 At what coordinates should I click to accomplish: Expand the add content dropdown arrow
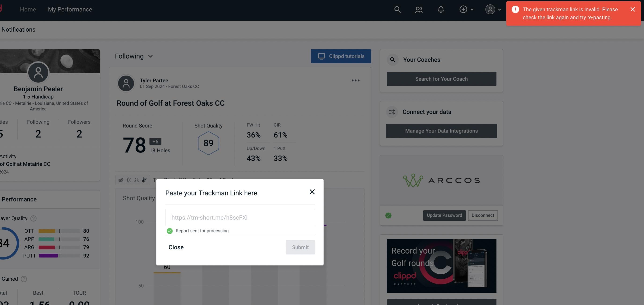point(472,9)
